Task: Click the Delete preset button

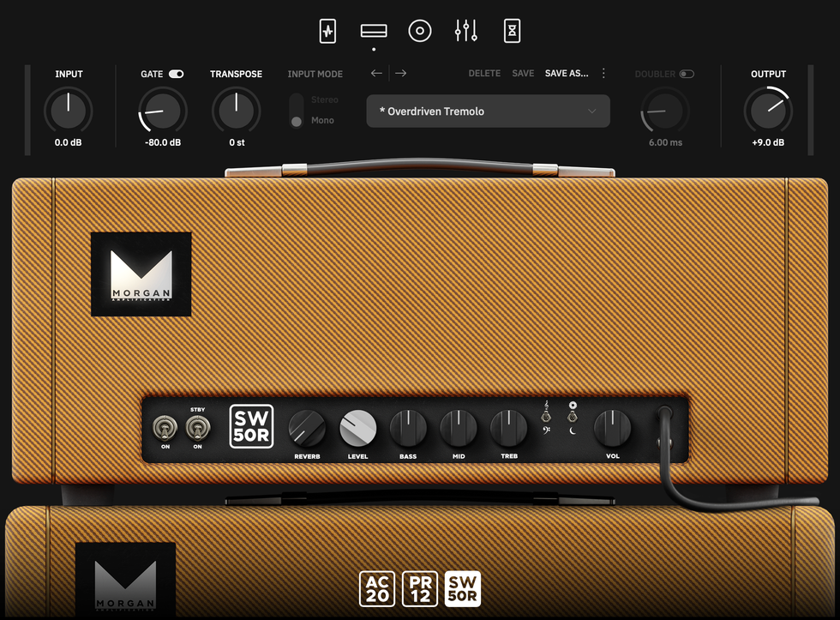Action: (484, 74)
